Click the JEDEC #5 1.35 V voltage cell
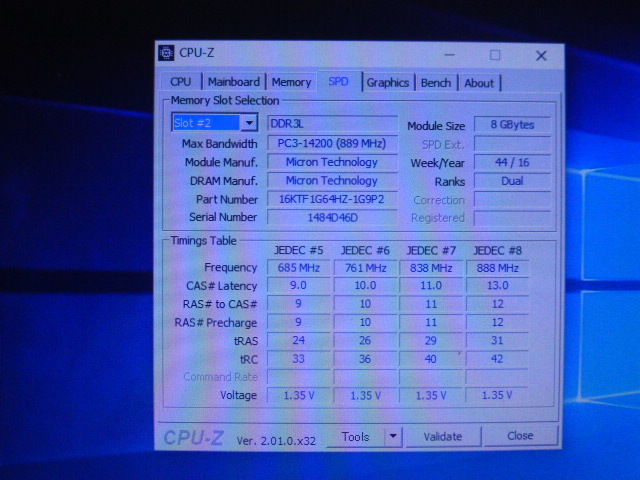 [x=298, y=395]
